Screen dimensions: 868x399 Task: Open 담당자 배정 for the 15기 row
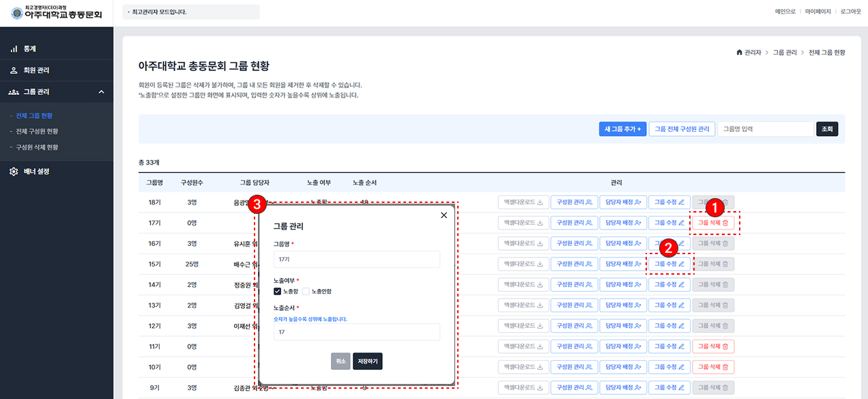tap(623, 264)
